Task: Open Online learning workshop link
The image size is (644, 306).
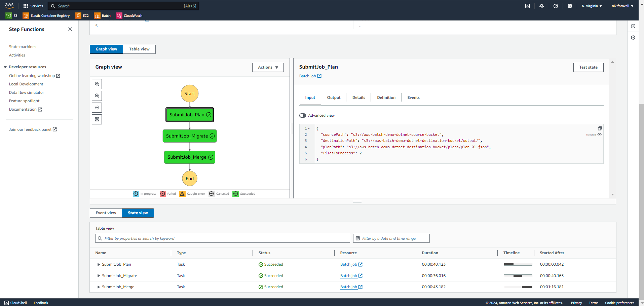Action: tap(34, 76)
